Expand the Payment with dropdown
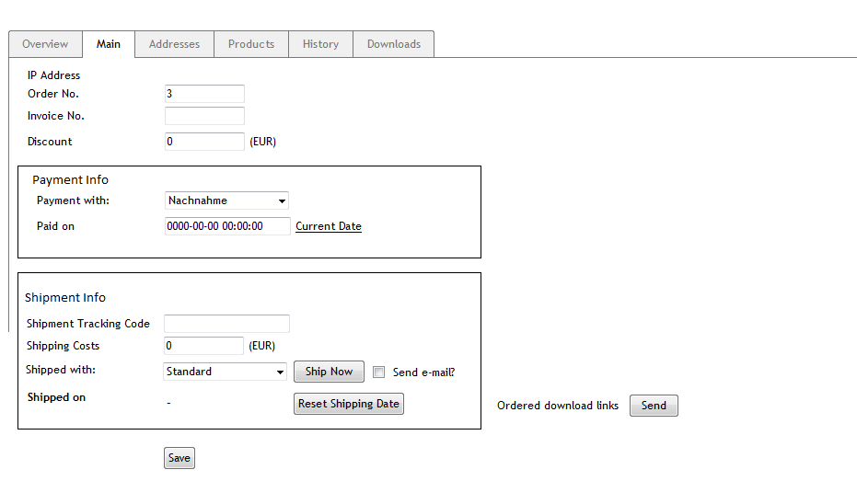The image size is (857, 504). point(226,200)
